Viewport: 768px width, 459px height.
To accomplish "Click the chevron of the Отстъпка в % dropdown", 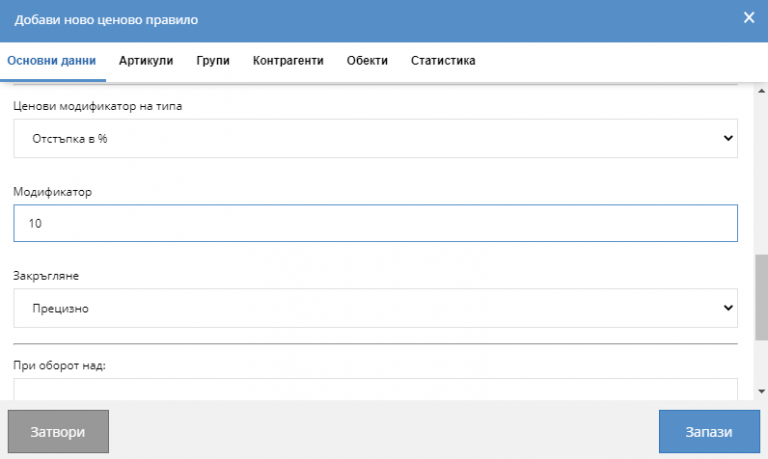I will pos(727,139).
